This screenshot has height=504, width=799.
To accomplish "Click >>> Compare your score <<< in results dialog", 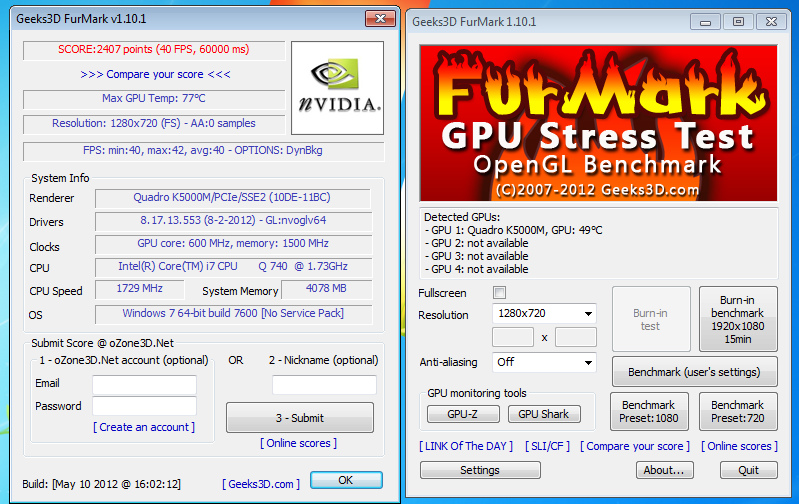I will [x=155, y=74].
